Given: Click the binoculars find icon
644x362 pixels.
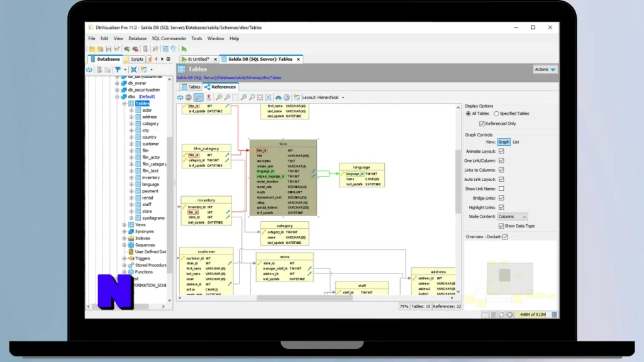Looking at the screenshot, I should [279, 97].
